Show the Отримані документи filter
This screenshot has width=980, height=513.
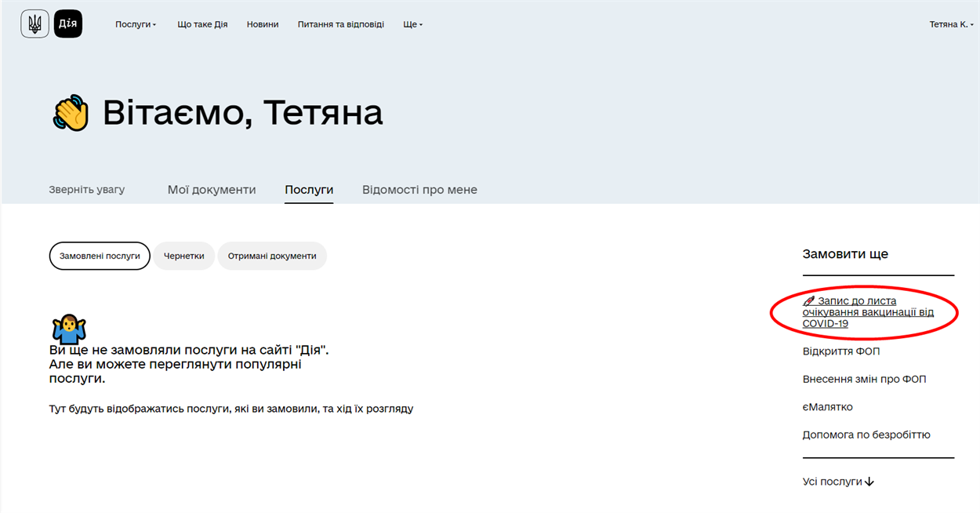[271, 256]
